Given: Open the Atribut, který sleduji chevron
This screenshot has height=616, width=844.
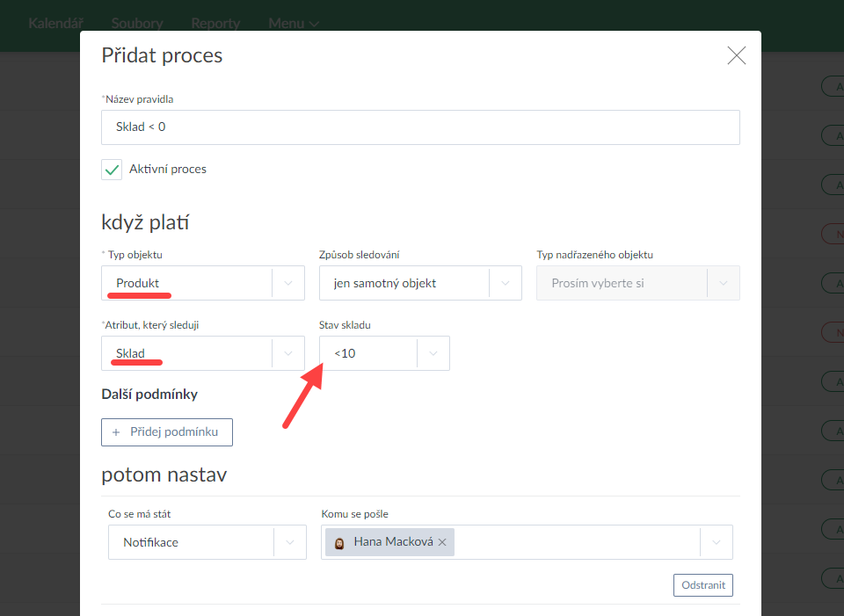Looking at the screenshot, I should (x=287, y=354).
